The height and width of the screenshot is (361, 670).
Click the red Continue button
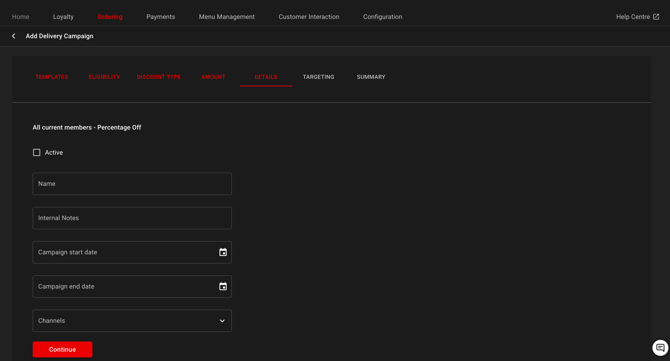(x=62, y=349)
